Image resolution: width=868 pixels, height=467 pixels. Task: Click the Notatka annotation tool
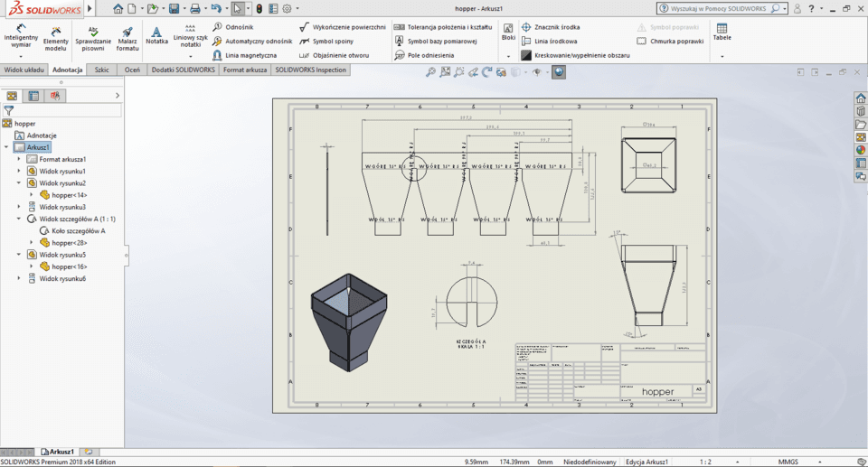(x=156, y=35)
